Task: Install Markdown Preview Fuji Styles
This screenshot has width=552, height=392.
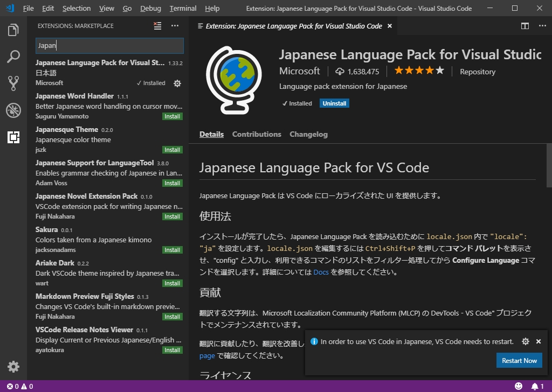Action: pos(172,317)
